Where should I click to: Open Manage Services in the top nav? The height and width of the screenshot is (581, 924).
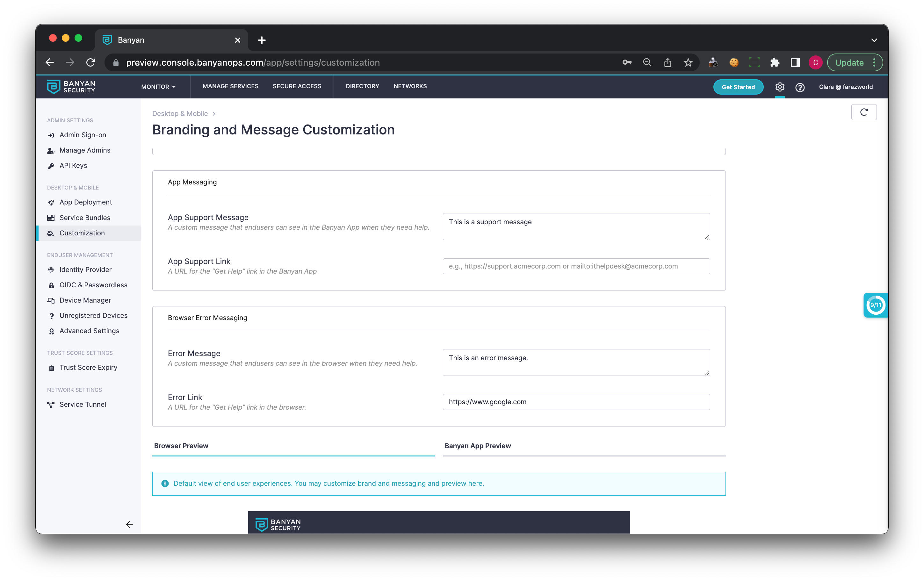coord(230,86)
